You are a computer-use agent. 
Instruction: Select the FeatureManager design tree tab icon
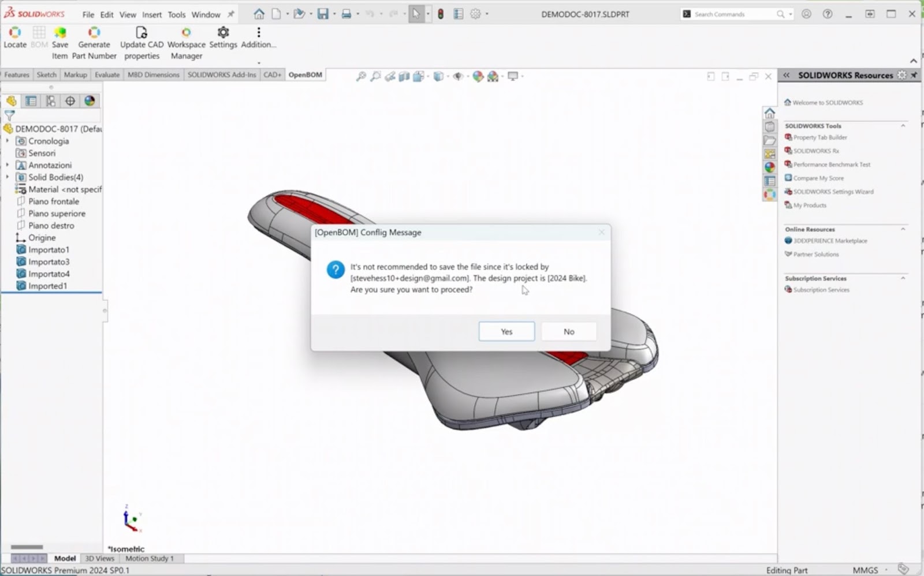(x=11, y=101)
